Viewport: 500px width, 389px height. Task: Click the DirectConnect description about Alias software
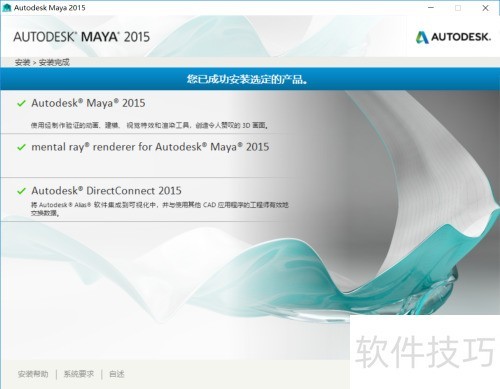click(160, 209)
